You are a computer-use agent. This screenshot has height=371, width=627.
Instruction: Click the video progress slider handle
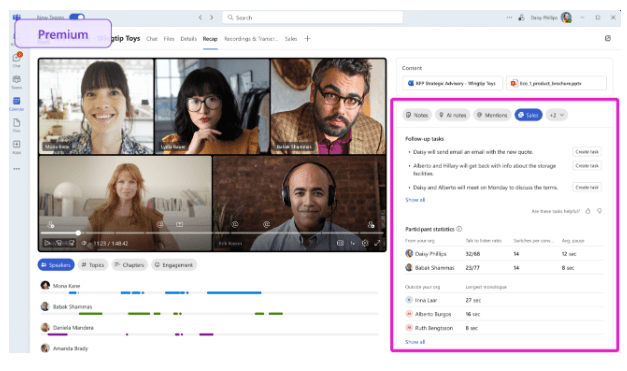(78, 233)
